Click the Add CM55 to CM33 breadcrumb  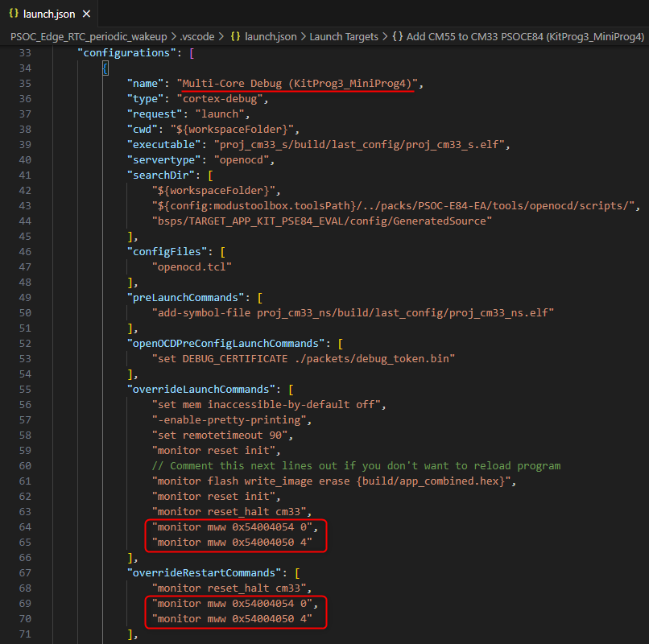pyautogui.click(x=526, y=36)
